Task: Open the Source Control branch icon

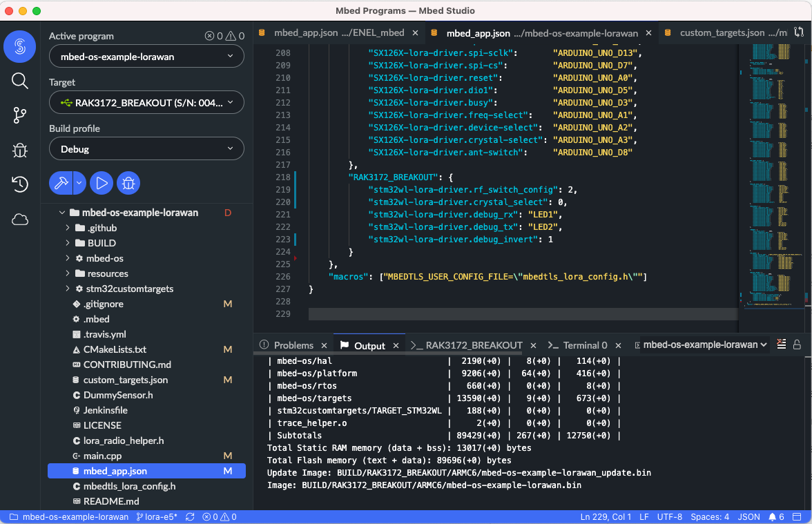Action: (19, 115)
